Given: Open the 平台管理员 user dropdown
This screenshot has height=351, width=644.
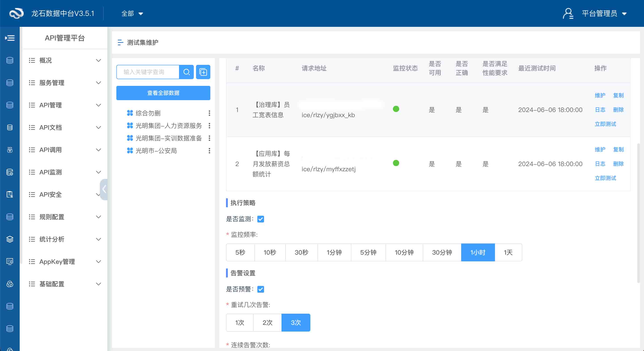Looking at the screenshot, I should [x=604, y=13].
